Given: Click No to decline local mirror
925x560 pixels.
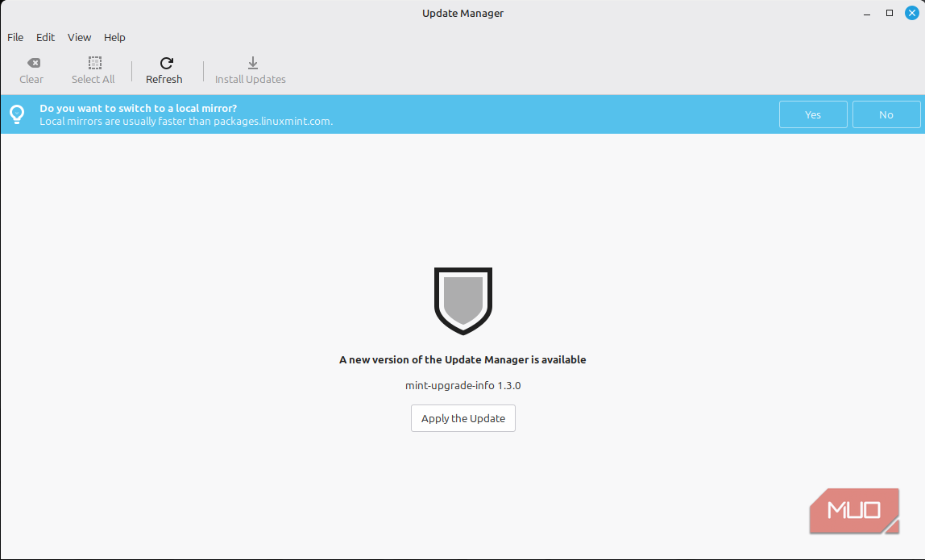Looking at the screenshot, I should (x=886, y=114).
